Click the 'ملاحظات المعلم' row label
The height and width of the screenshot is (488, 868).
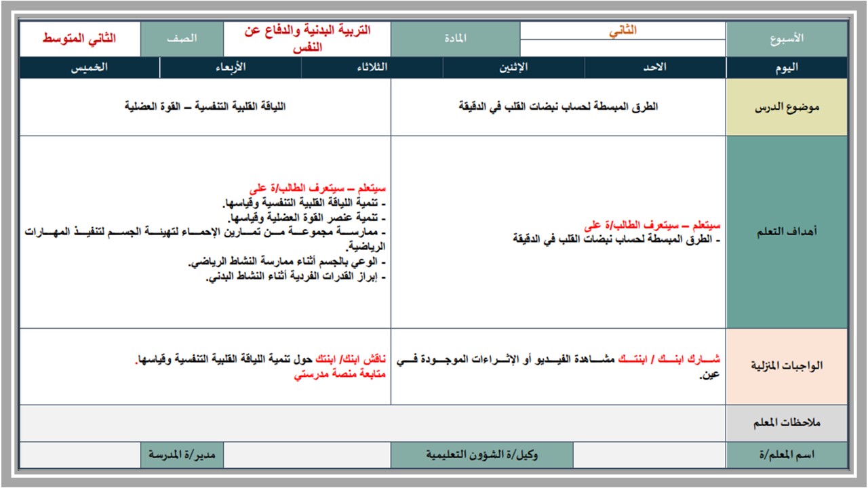coord(787,423)
